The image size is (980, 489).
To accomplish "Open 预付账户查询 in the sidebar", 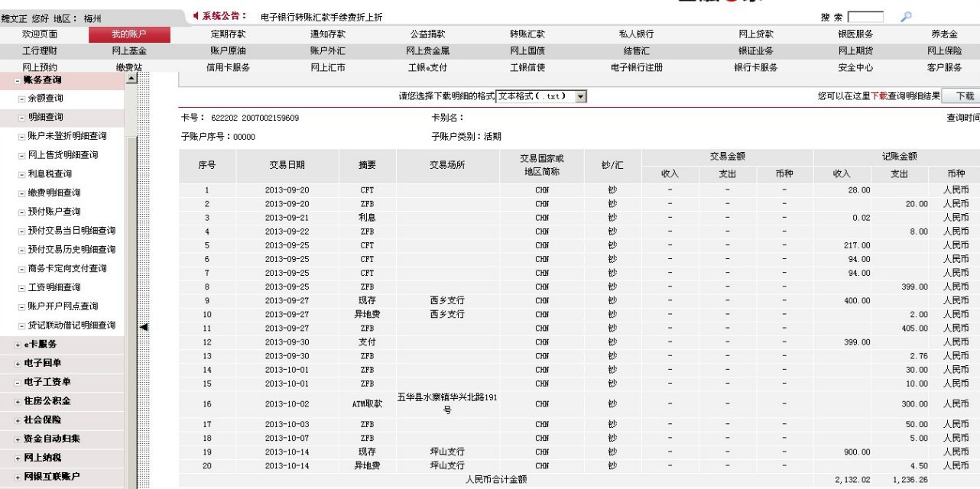I will click(54, 212).
